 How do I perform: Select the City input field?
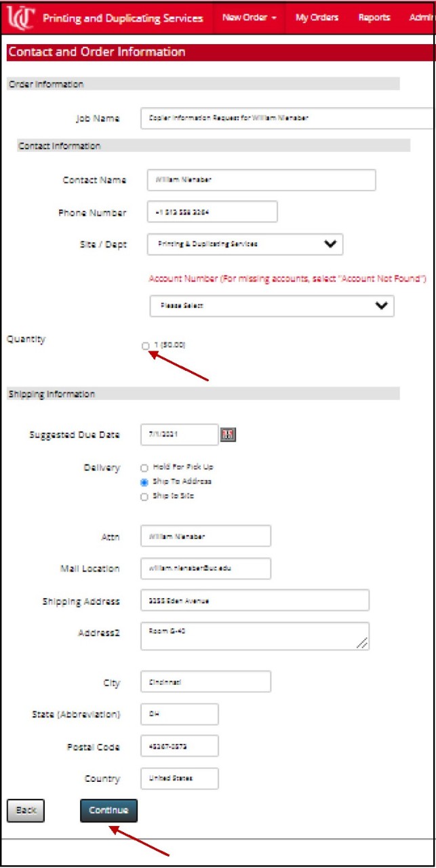point(205,682)
